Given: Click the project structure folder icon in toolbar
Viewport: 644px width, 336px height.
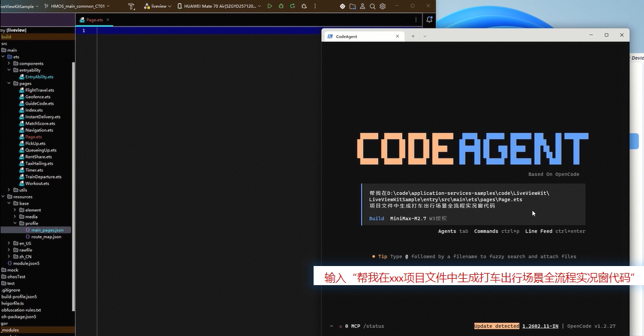Looking at the screenshot, I should (x=352, y=6).
